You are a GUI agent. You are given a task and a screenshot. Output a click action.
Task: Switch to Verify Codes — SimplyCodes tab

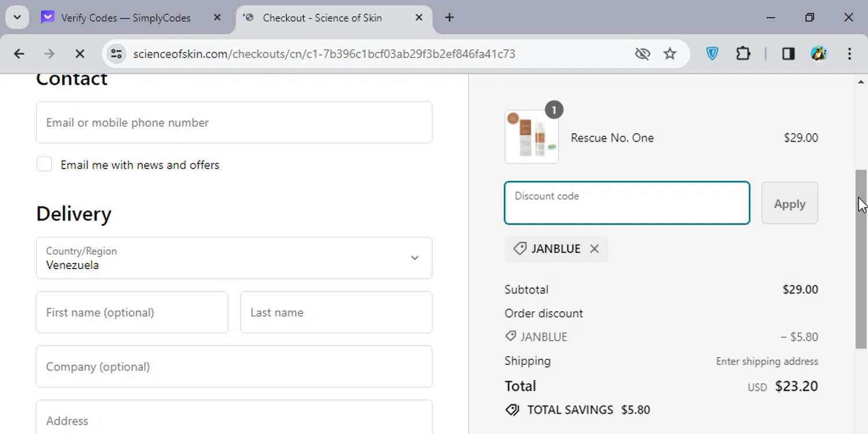126,18
